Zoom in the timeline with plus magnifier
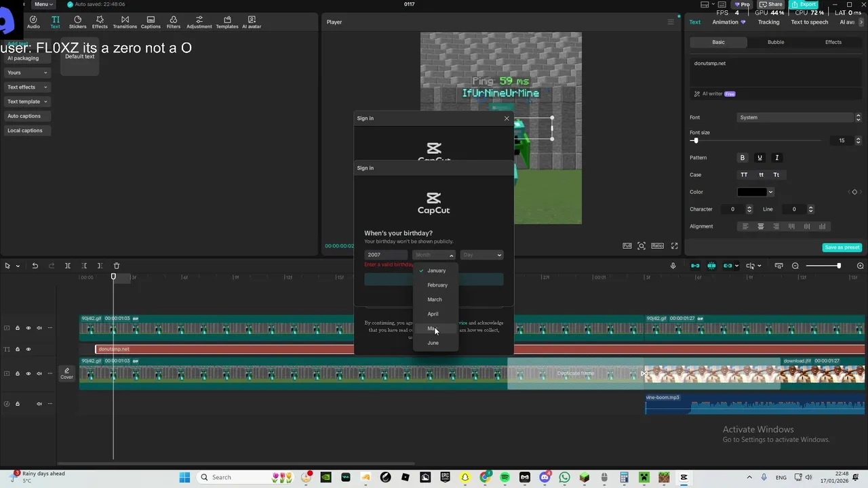The image size is (868, 488). click(860, 266)
